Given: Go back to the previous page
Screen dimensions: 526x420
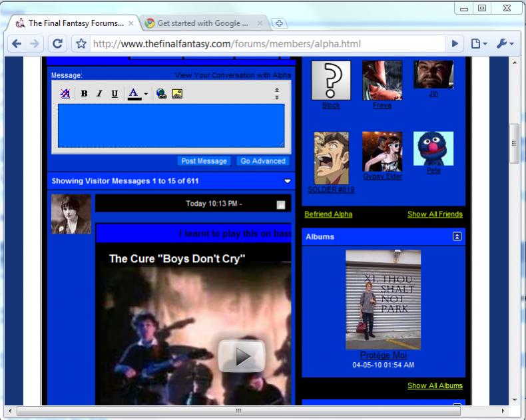Looking at the screenshot, I should (17, 44).
